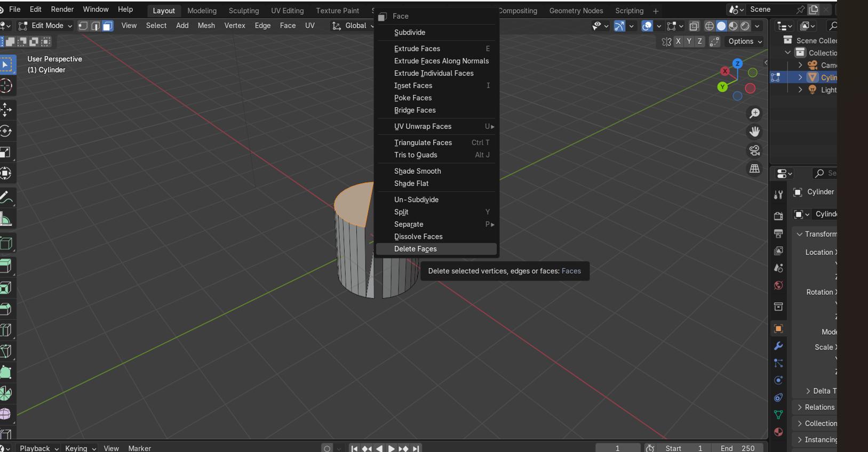Choose the Move tool in the toolbar
The height and width of the screenshot is (452, 868).
[6, 110]
